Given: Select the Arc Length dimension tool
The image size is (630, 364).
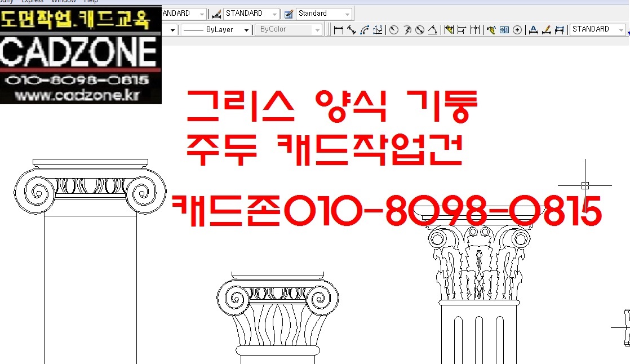Looking at the screenshot, I should (365, 30).
